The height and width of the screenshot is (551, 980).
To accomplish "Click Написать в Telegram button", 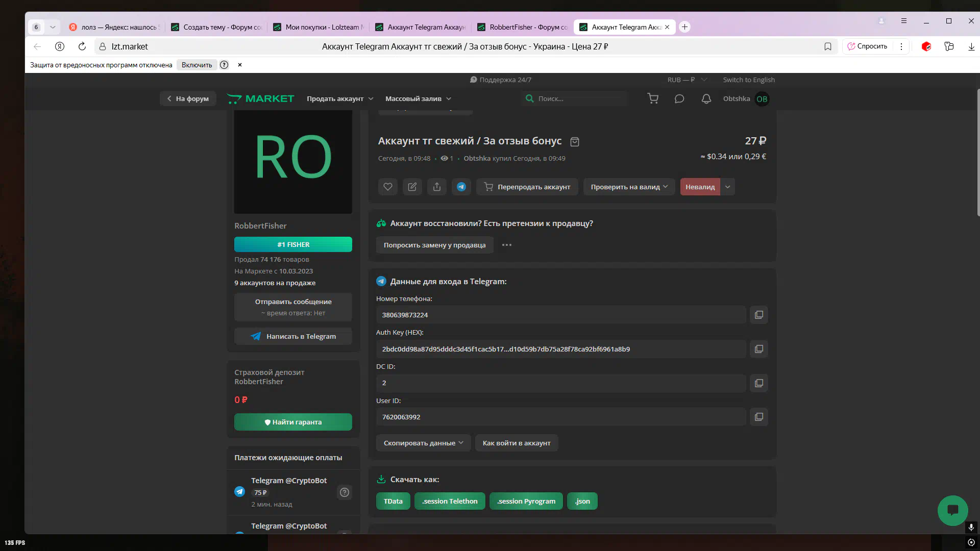I will coord(293,336).
